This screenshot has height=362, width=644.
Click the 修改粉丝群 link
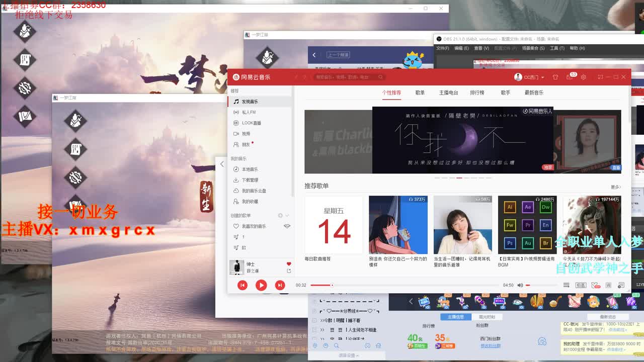coord(491,346)
